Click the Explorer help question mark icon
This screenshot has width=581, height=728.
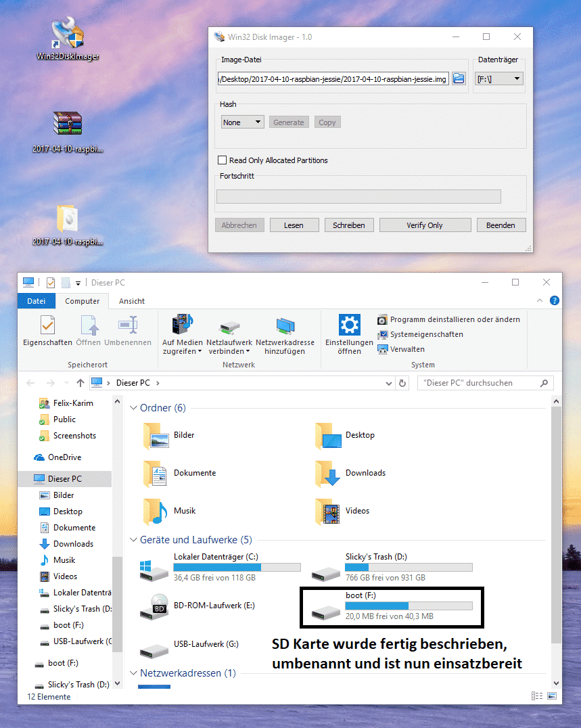(x=554, y=300)
